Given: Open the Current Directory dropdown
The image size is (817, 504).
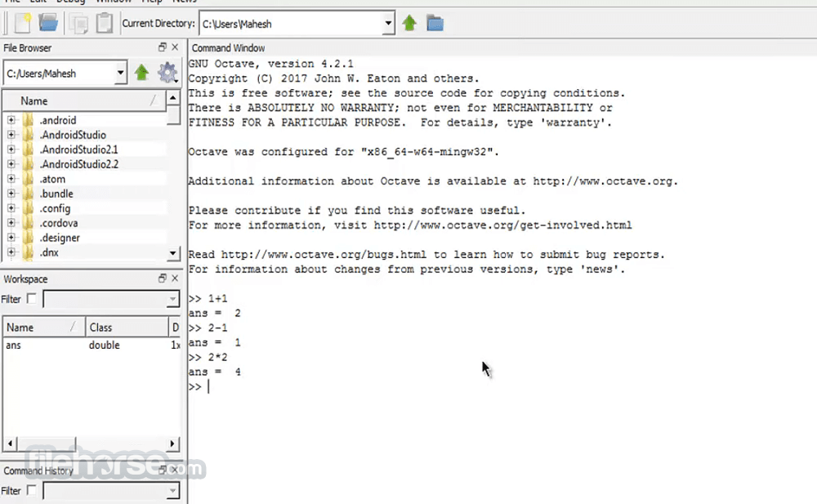Looking at the screenshot, I should (x=387, y=24).
